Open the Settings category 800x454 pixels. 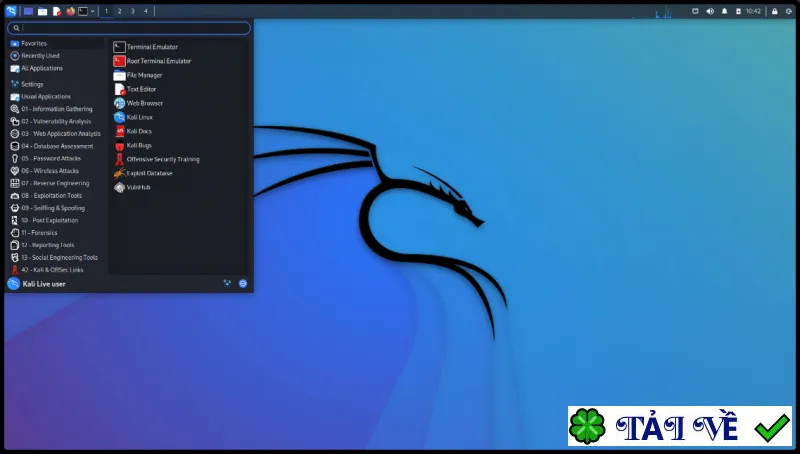(56, 84)
